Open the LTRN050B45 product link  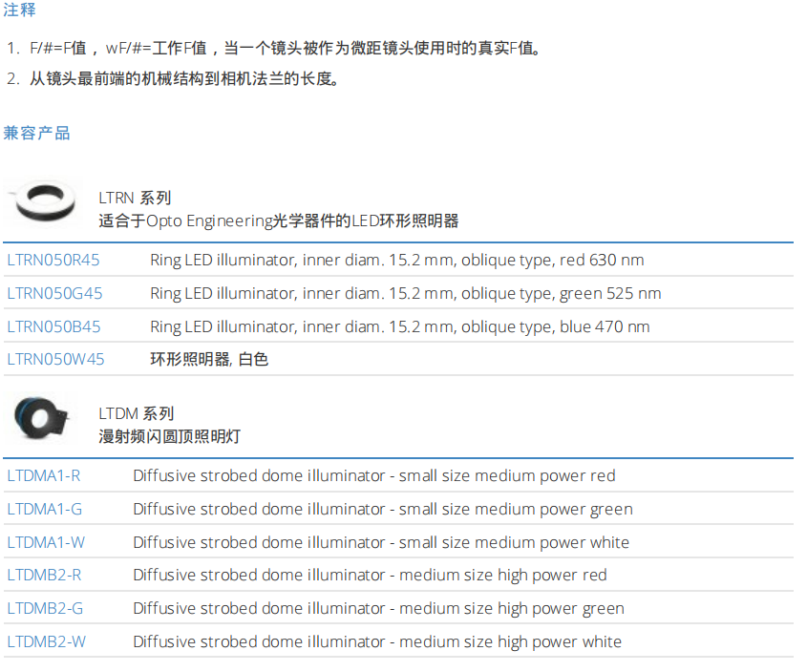tap(53, 326)
